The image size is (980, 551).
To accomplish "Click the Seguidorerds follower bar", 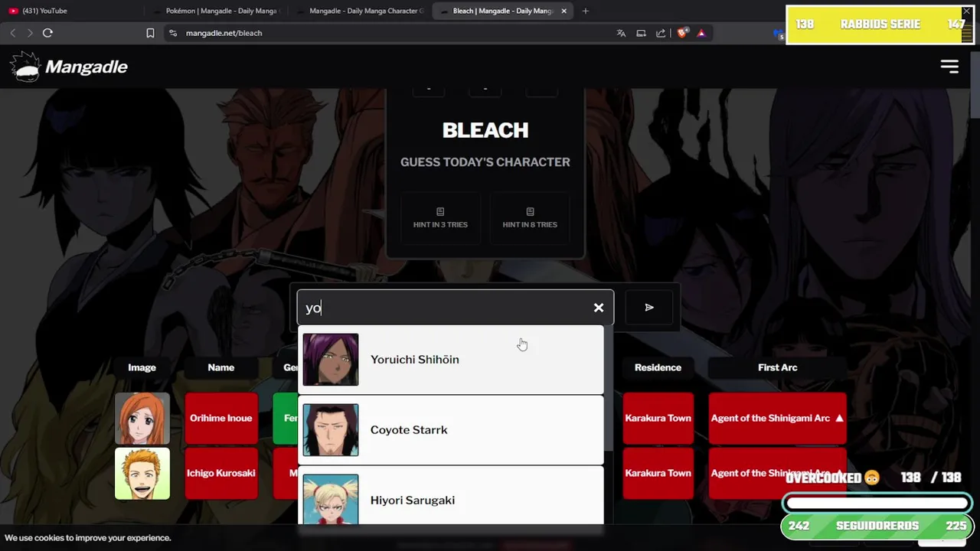I will click(877, 527).
